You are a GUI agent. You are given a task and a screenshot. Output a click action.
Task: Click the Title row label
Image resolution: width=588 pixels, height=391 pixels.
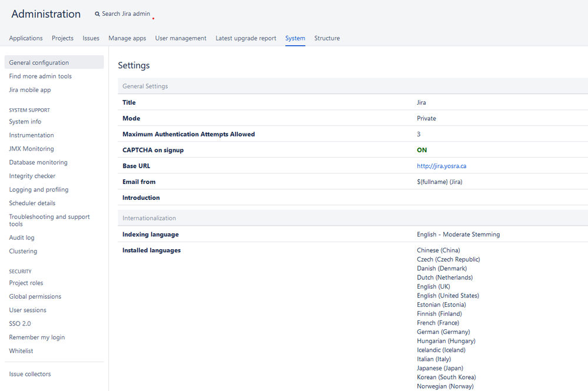[x=129, y=102]
